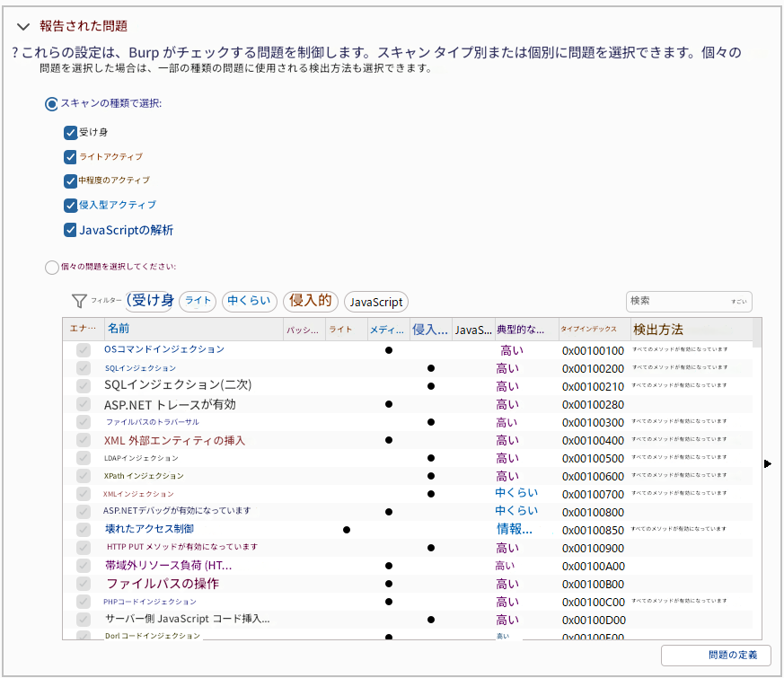The image size is (784, 678).
Task: Select the 個々の問題を選択してください radio option
Action: click(51, 266)
